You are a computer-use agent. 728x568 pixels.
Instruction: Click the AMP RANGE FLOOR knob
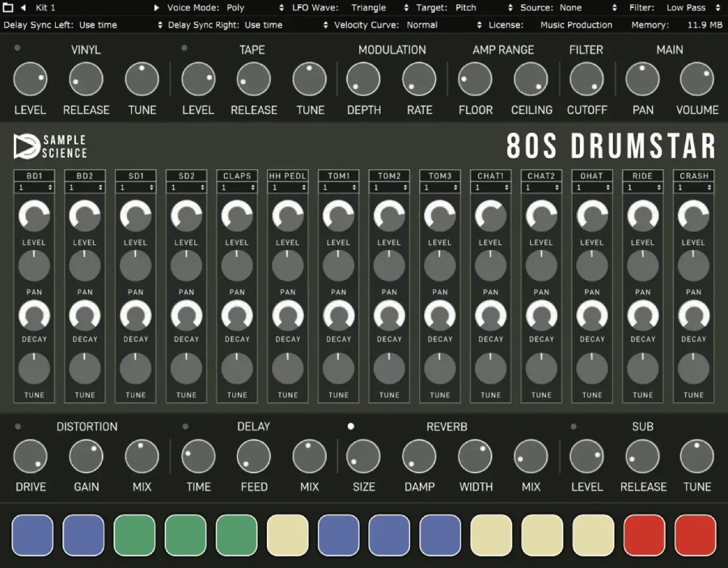click(x=475, y=79)
